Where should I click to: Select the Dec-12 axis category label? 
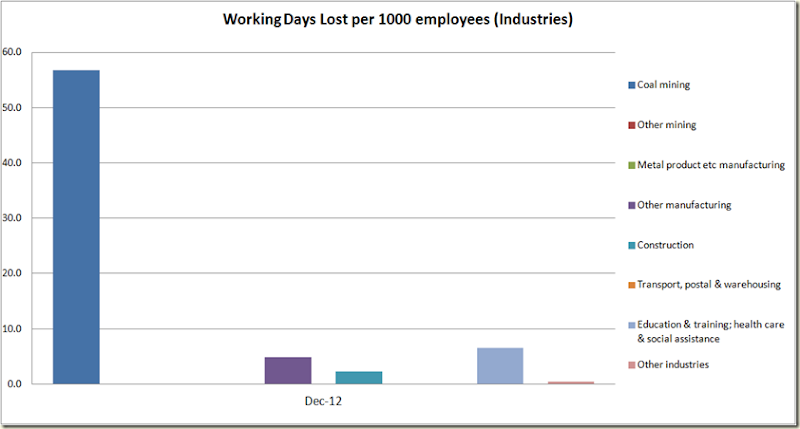[323, 401]
